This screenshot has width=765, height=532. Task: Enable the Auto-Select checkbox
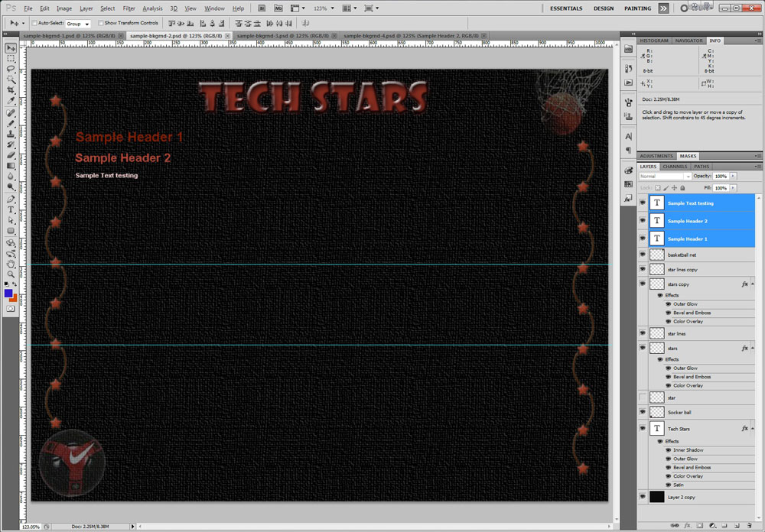pyautogui.click(x=34, y=23)
